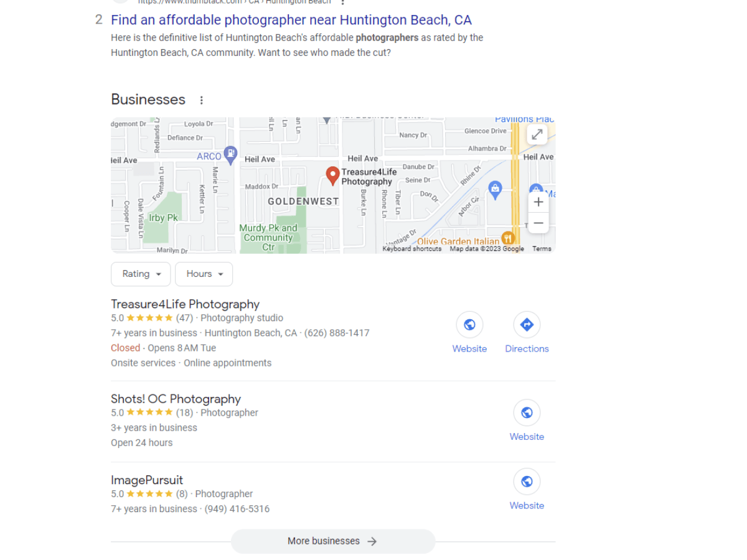
Task: Click the Olive Garden Italian restaurant marker
Action: [508, 238]
